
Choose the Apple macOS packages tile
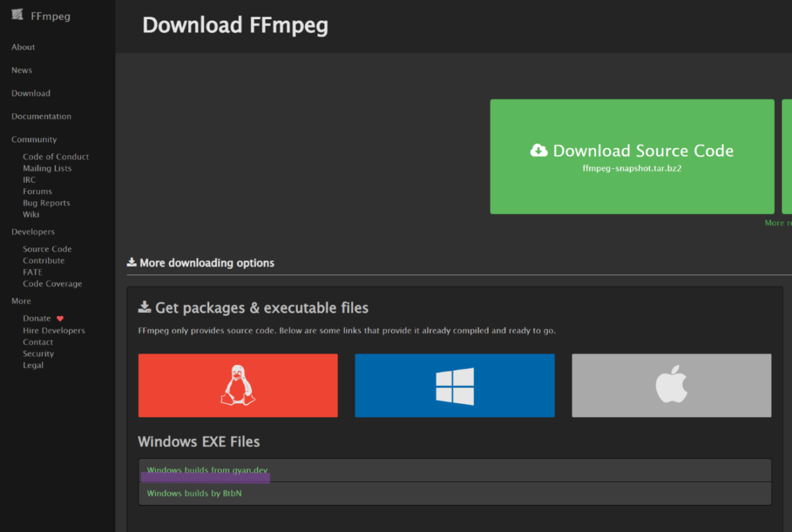click(671, 385)
